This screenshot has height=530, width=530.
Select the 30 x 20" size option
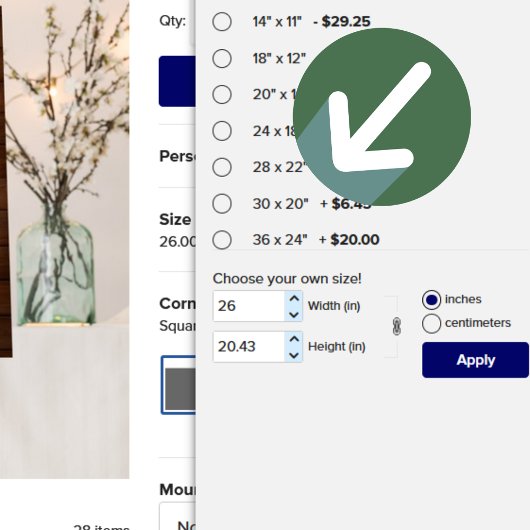point(222,203)
